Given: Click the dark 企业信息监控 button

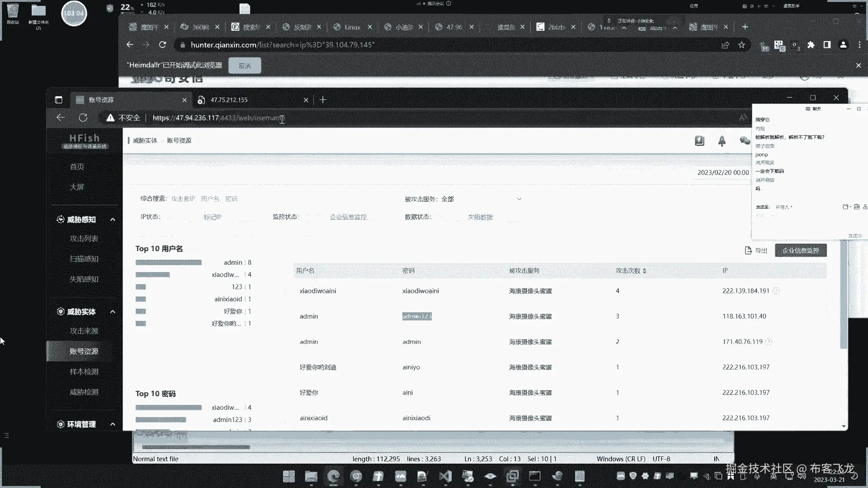Looking at the screenshot, I should 801,250.
